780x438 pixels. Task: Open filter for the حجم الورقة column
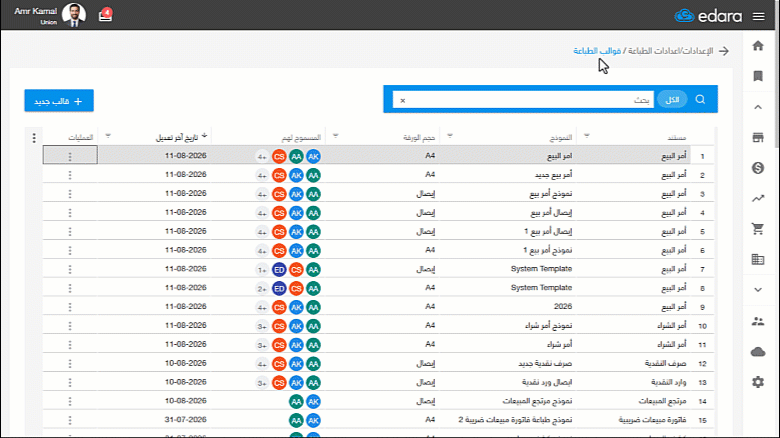[x=335, y=135]
